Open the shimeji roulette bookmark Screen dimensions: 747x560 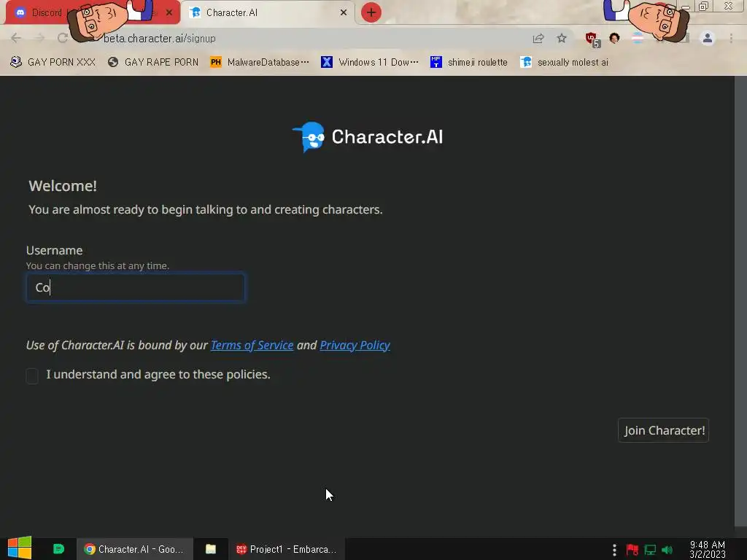(469, 62)
